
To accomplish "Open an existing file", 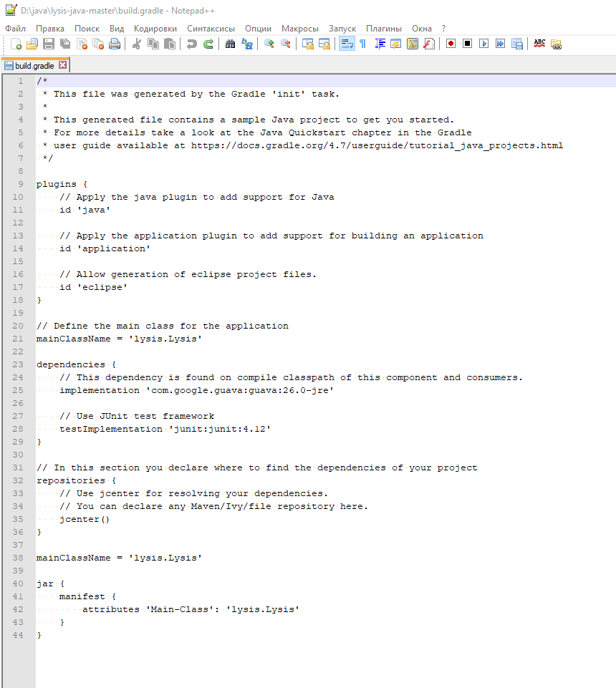I will [32, 43].
